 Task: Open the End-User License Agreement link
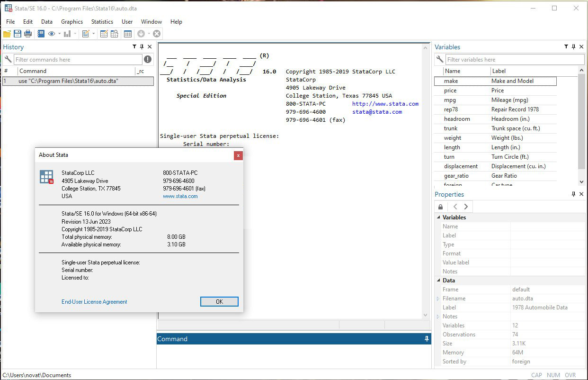[94, 302]
